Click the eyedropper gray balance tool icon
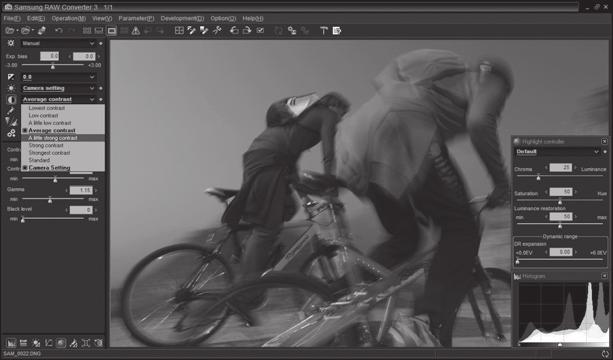Screen dimensions: 613x360 pos(10,111)
